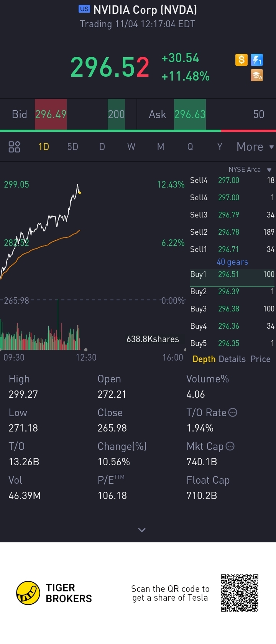276x644 pixels.
Task: Tap the Tiger Brokers logo
Action: 54,593
